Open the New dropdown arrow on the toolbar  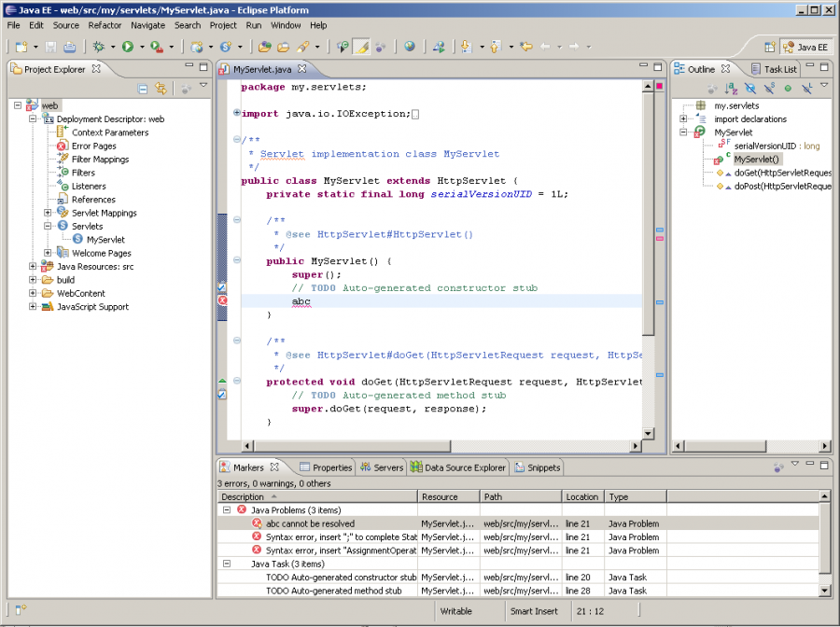point(35,46)
